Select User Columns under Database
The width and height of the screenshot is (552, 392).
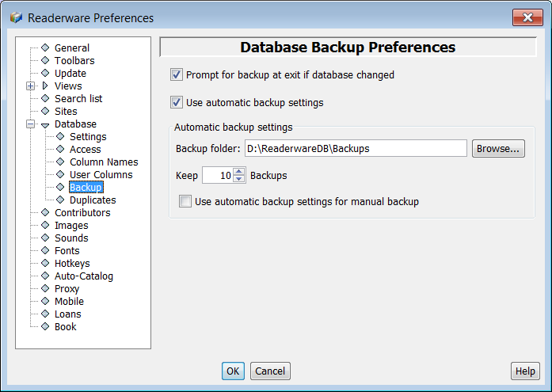pos(101,174)
